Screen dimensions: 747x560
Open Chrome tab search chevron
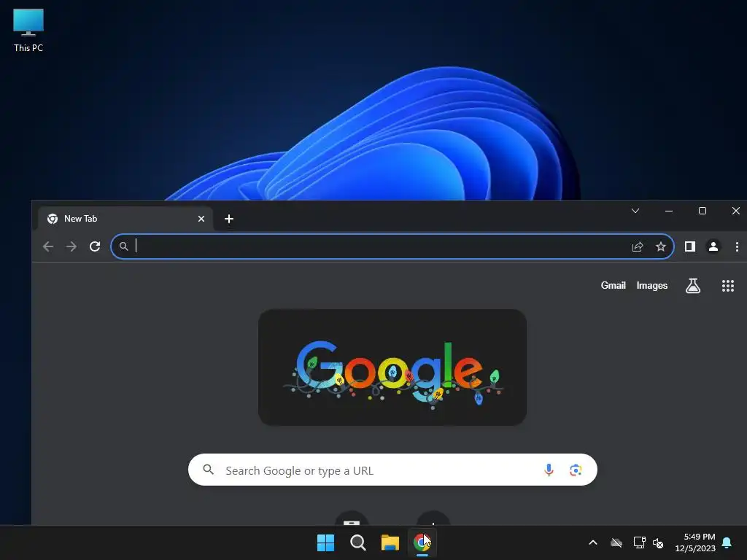(635, 211)
